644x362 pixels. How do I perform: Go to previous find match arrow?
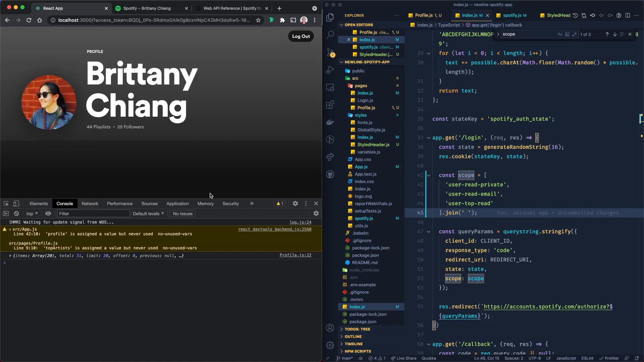pos(607,34)
